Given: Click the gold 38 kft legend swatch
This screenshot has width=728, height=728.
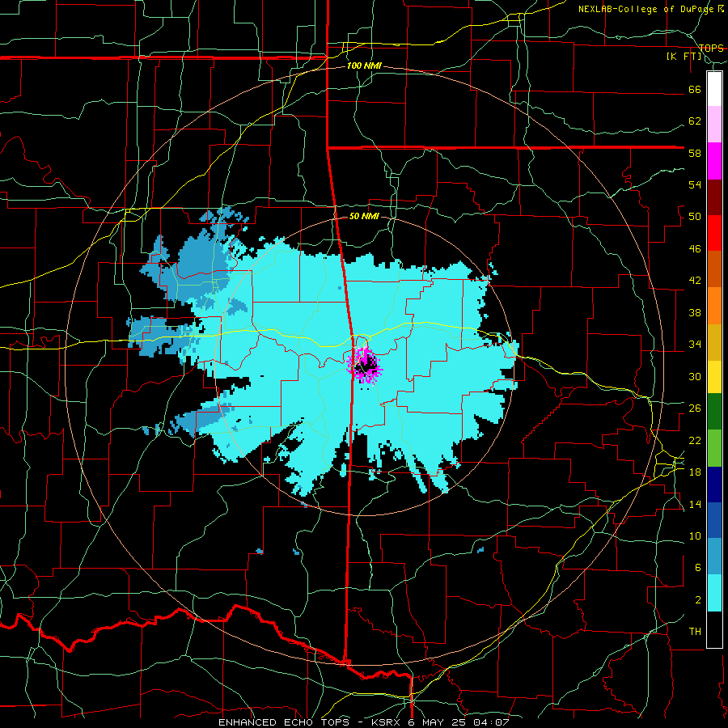Looking at the screenshot, I should pyautogui.click(x=714, y=341).
